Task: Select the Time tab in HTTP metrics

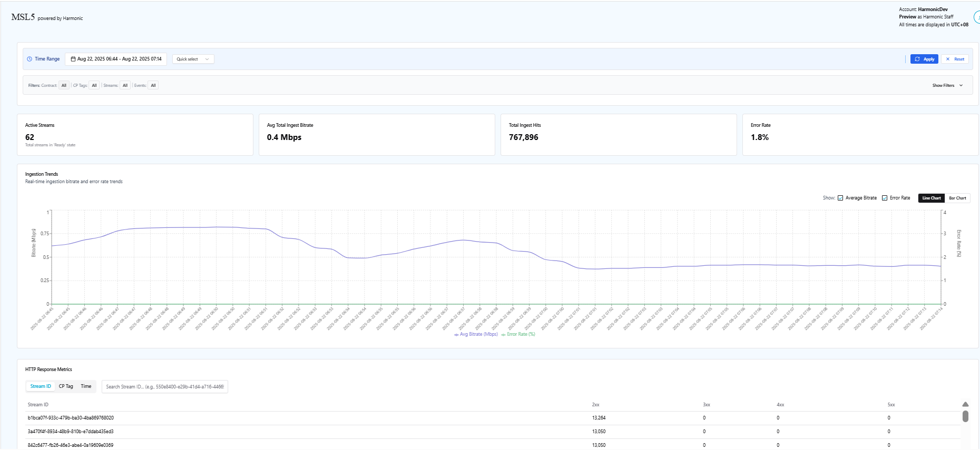Action: pos(86,386)
